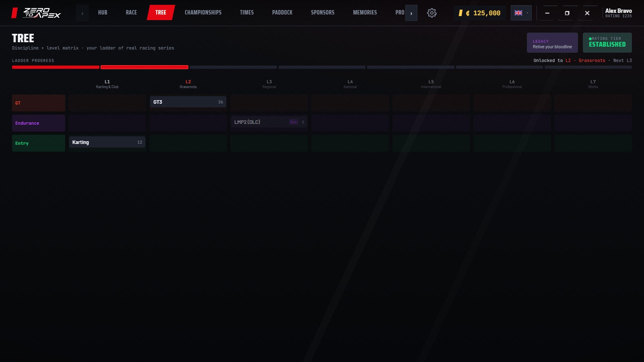Select the LMP2 (DLC) series card
The image size is (644, 362).
(x=269, y=122)
